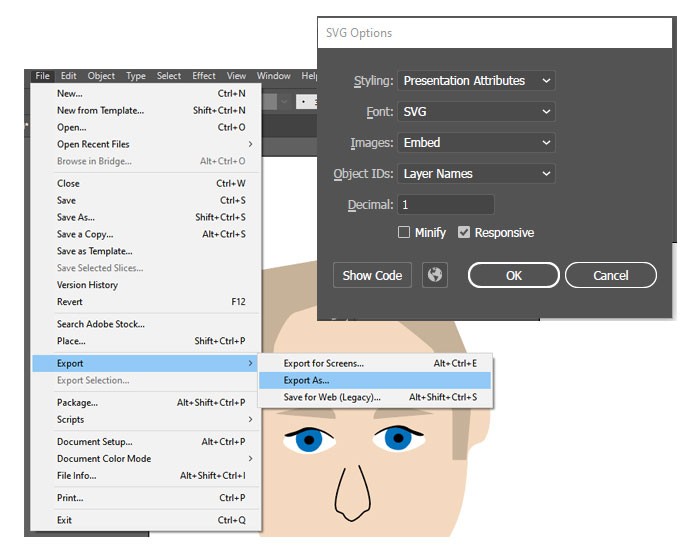Open Version History

click(x=146, y=285)
